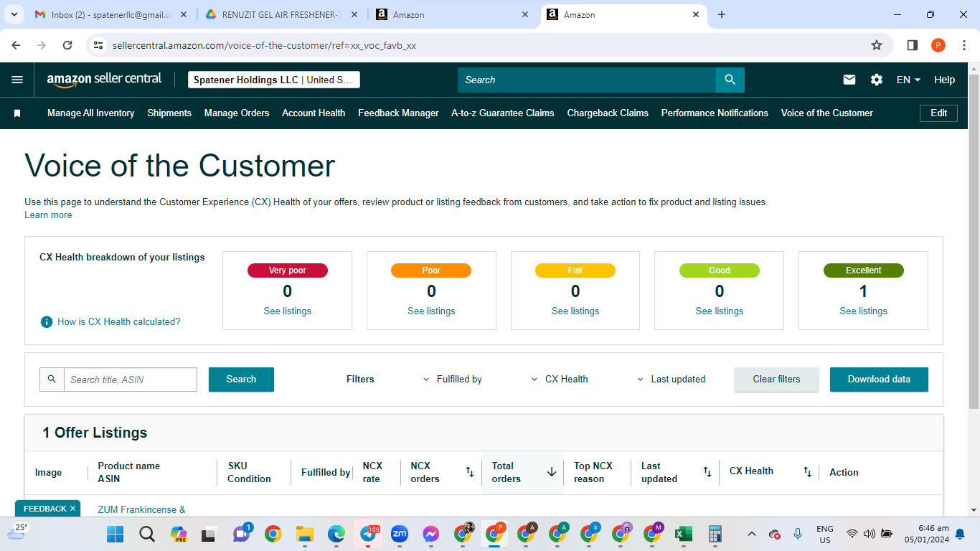The image size is (980, 551).
Task: Close the Feedback tab with X
Action: (x=72, y=509)
